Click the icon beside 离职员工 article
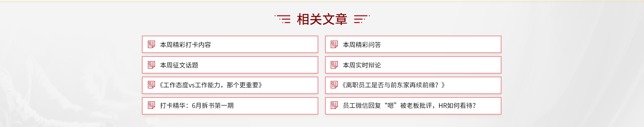Image resolution: width=644 pixels, height=127 pixels. tap(334, 85)
